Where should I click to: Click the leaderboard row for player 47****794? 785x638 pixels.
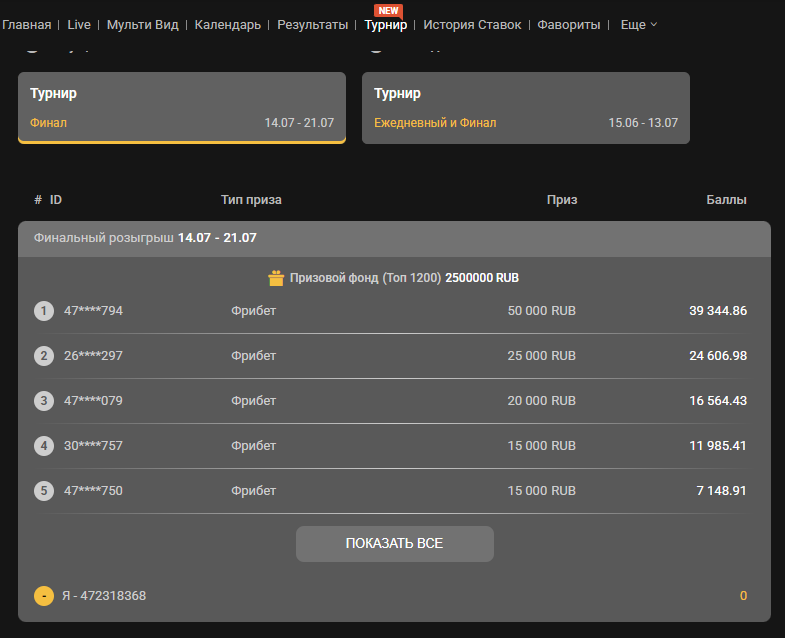394,311
